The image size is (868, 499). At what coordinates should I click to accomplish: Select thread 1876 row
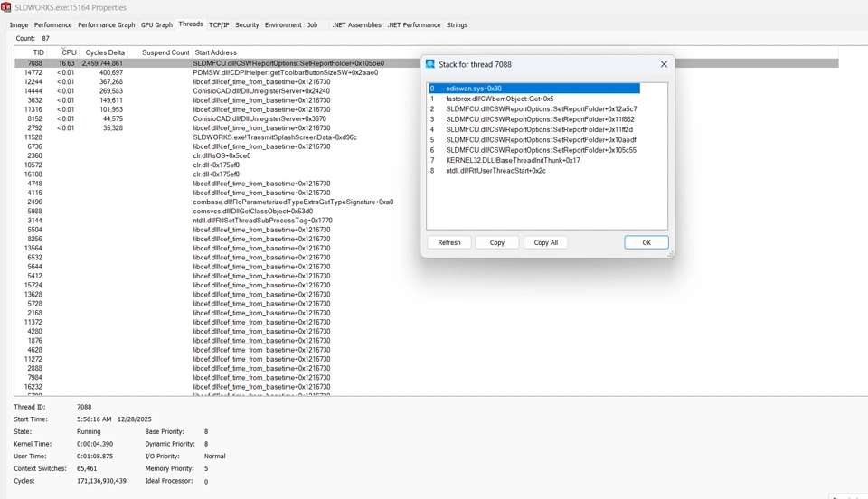[x=426, y=341]
